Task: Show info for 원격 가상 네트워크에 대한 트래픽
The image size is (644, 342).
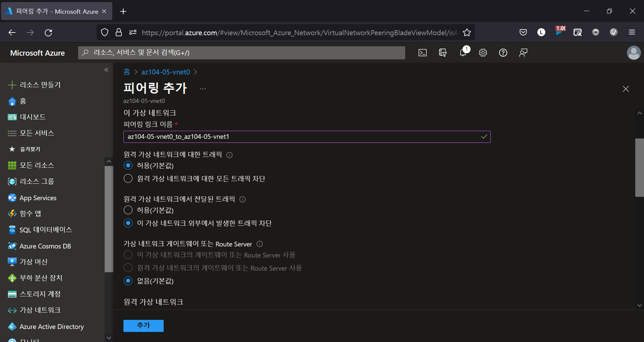Action: pos(229,155)
